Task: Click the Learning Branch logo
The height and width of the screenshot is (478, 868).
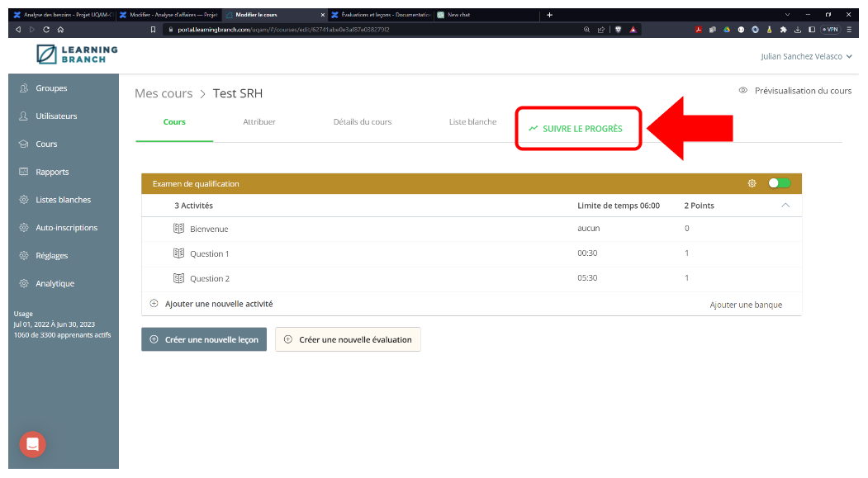Action: tap(77, 54)
